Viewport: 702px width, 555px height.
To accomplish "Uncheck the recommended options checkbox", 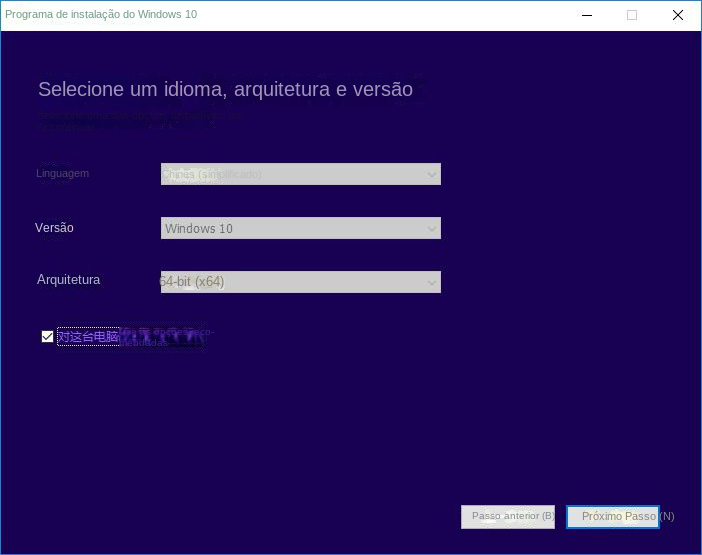I will (x=47, y=336).
